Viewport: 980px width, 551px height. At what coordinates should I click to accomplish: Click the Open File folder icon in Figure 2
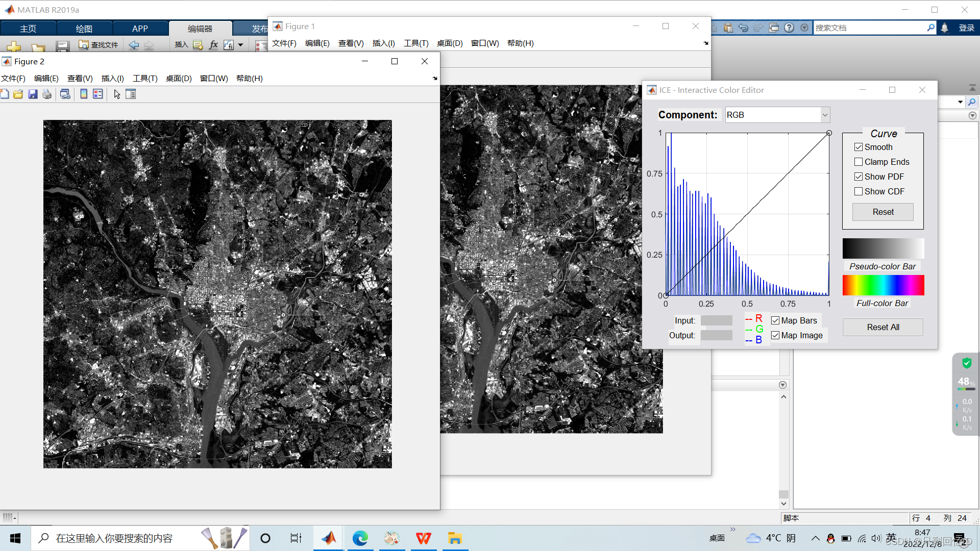(18, 94)
